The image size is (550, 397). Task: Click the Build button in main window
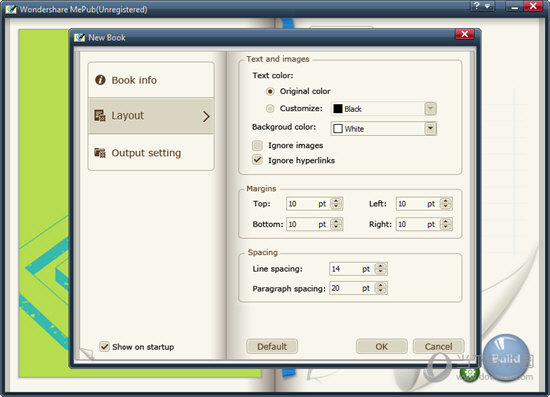[506, 358]
